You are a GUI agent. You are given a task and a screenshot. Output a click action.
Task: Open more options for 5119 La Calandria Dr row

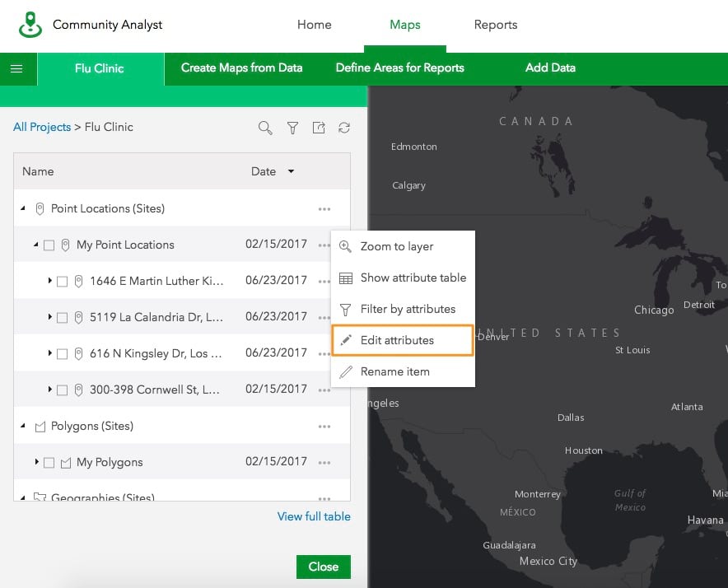point(324,318)
